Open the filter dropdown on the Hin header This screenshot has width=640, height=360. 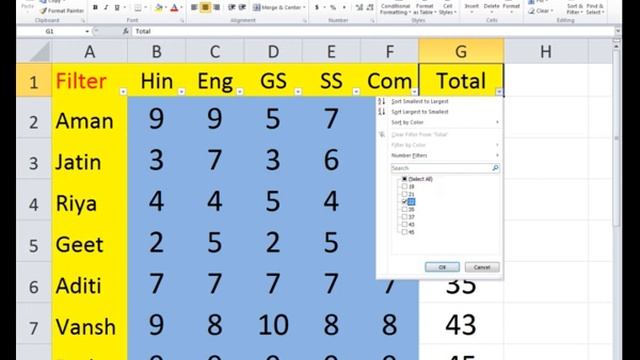pos(181,92)
